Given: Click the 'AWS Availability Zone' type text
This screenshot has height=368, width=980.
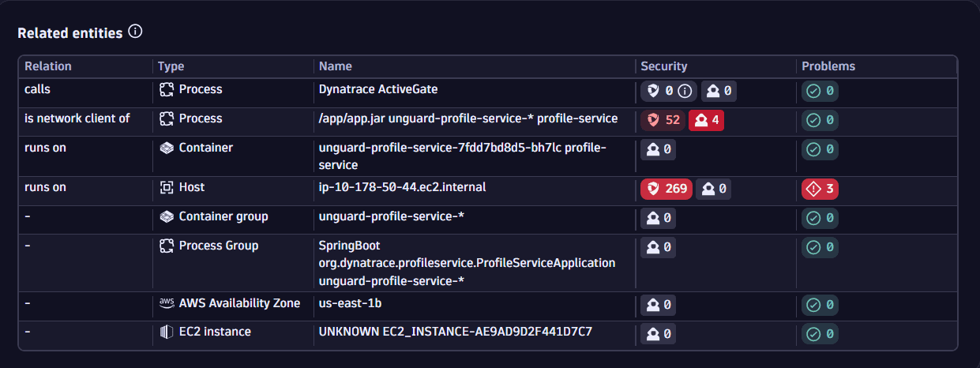Looking at the screenshot, I should coord(239,303).
